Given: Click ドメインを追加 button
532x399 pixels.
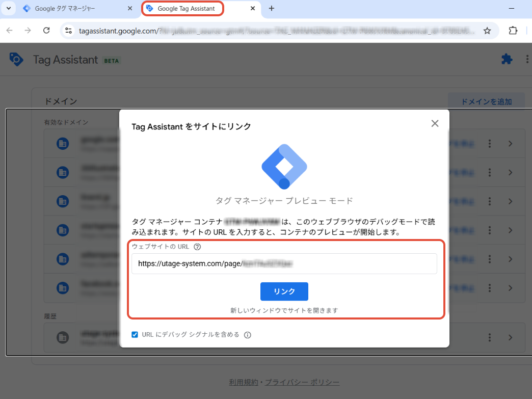Looking at the screenshot, I should tap(486, 101).
